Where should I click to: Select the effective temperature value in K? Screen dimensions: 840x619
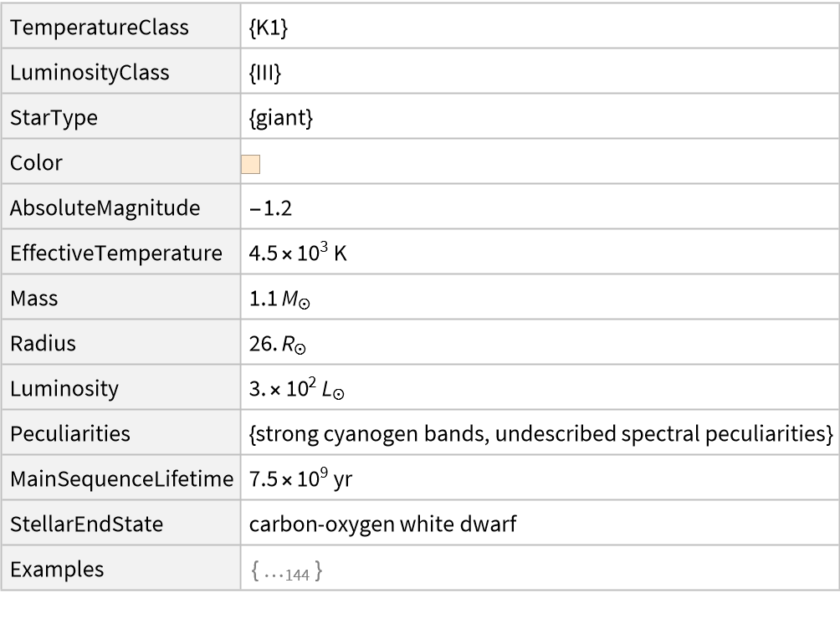coord(298,253)
